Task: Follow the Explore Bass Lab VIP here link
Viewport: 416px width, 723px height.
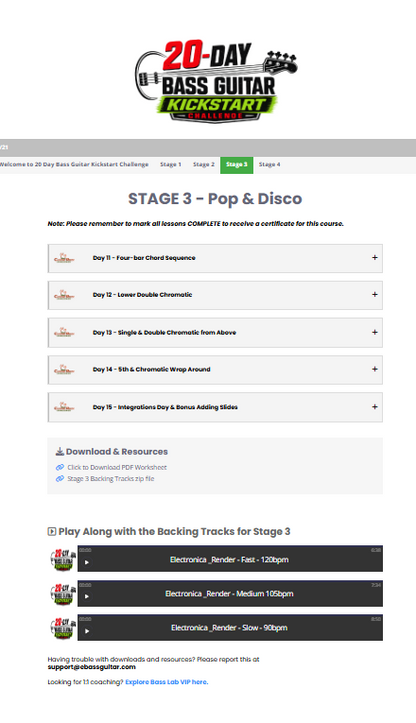Action: coord(166,682)
